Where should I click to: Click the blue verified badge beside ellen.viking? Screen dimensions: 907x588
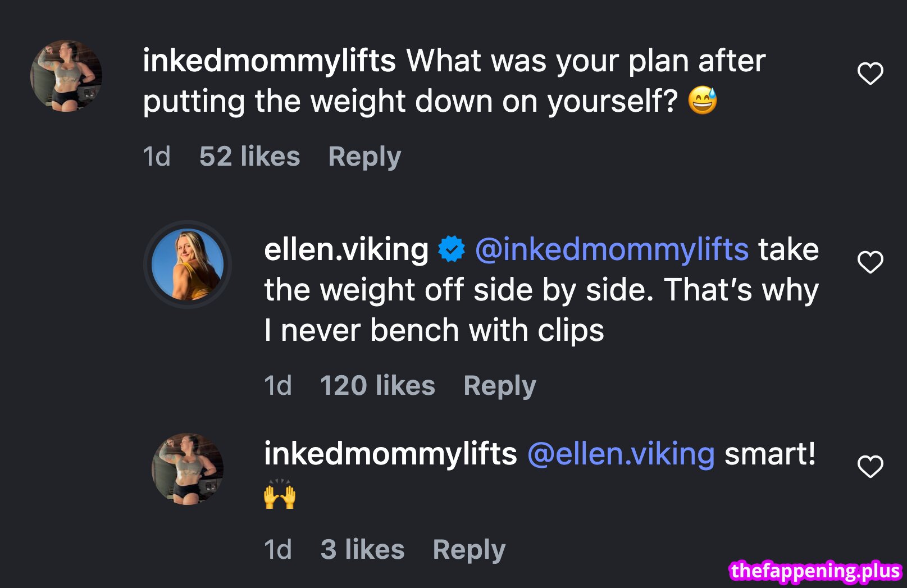pos(452,249)
